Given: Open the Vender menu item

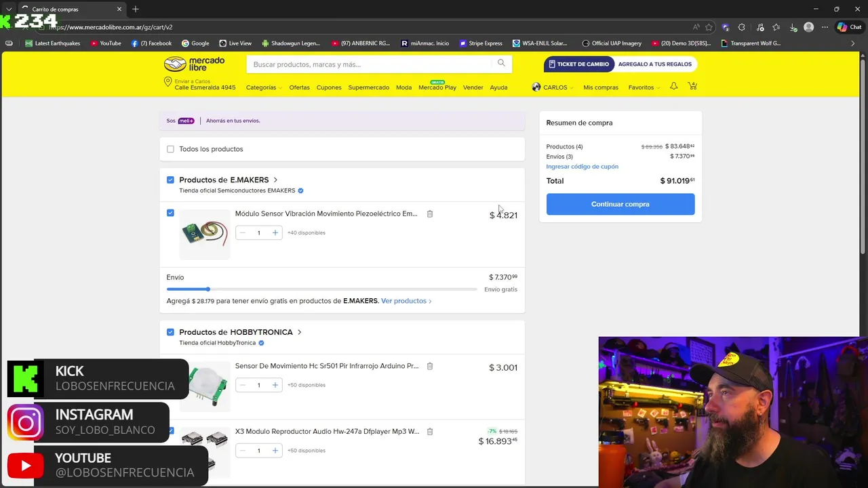Looking at the screenshot, I should [x=473, y=87].
